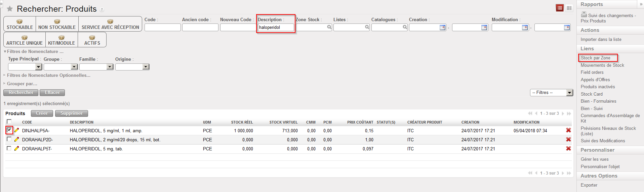The height and width of the screenshot is (192, 644).
Task: Delete DORAHALP2D- row using red X
Action: pos(568,140)
